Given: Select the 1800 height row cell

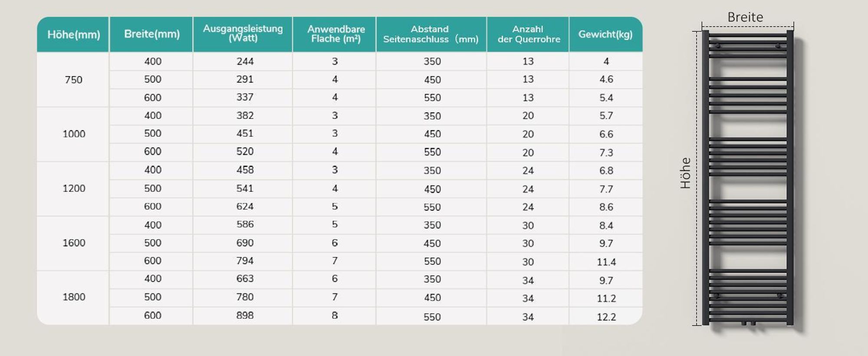Looking at the screenshot, I should point(73,297).
